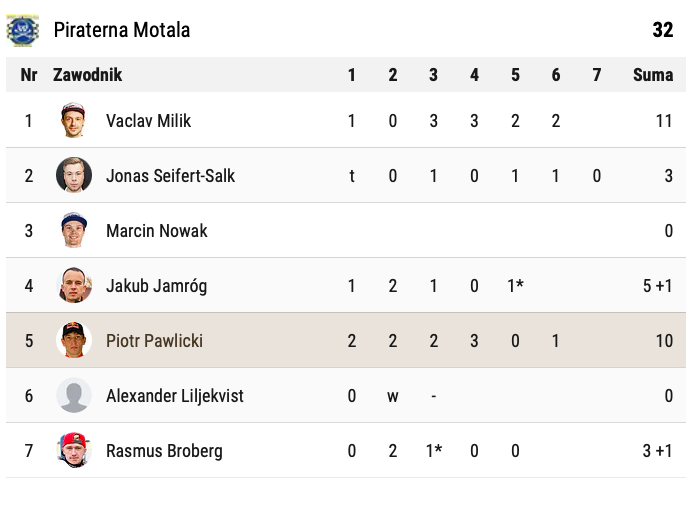Click the Piraterna Motala team logo
The width and height of the screenshot is (700, 523).
click(22, 30)
